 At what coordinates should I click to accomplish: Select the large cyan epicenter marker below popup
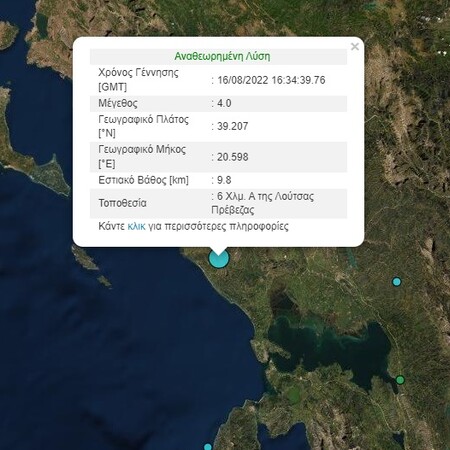219,258
